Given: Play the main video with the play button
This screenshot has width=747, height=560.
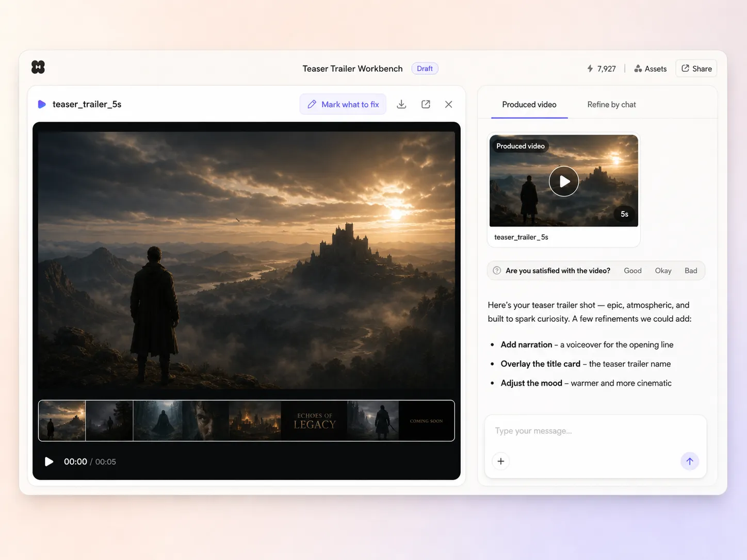Looking at the screenshot, I should [x=49, y=462].
